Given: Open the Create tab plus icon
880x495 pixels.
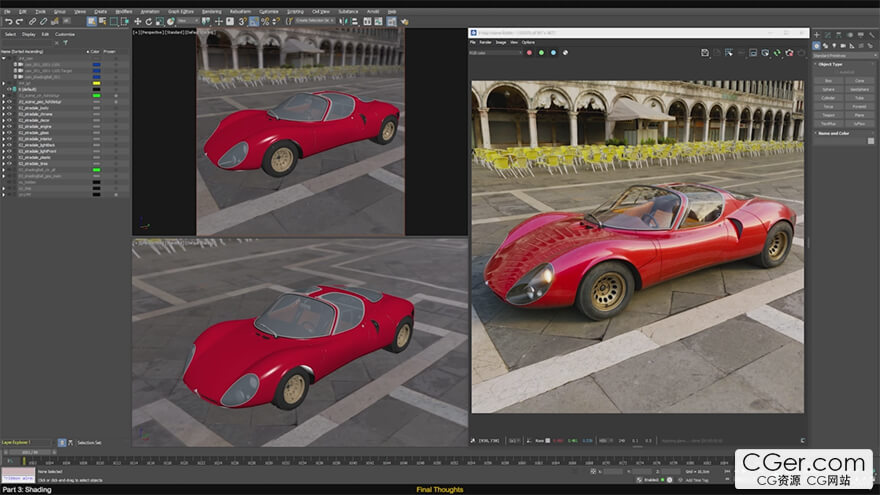Looking at the screenshot, I should [x=816, y=34].
